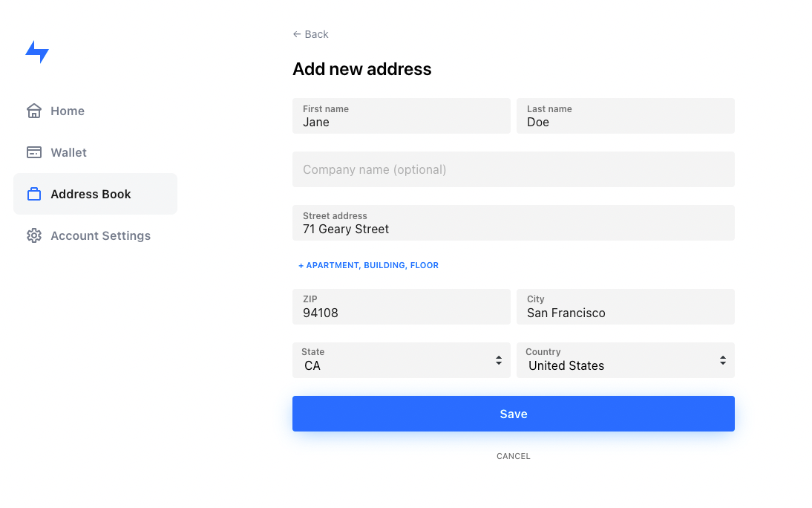This screenshot has height=508, width=812.
Task: Select the Home icon in the sidebar
Action: click(33, 110)
